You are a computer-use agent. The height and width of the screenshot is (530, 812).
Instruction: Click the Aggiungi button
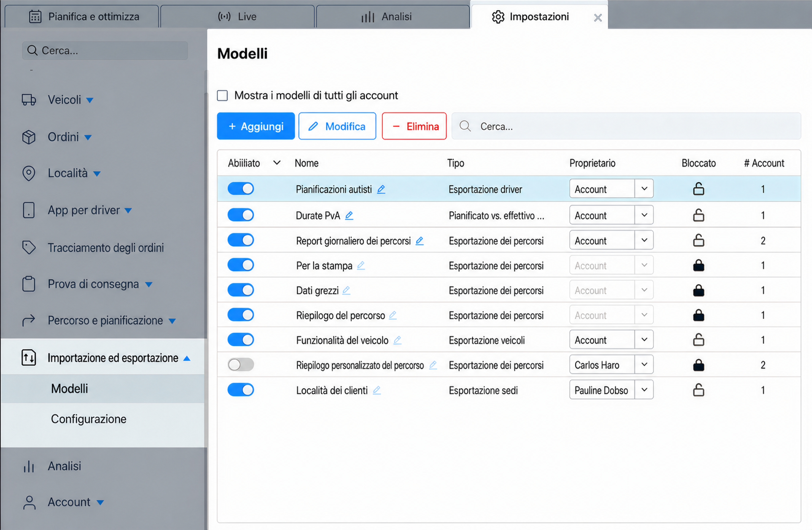256,126
